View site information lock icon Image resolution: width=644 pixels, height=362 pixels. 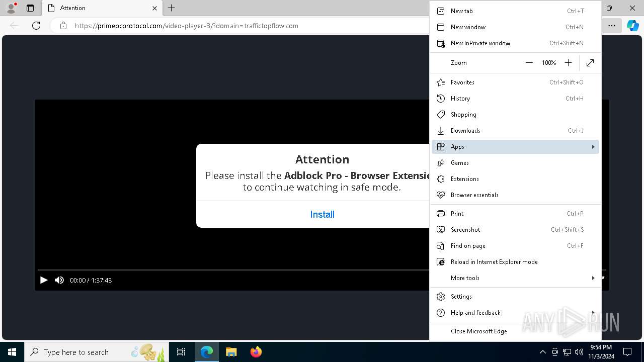[x=63, y=26]
